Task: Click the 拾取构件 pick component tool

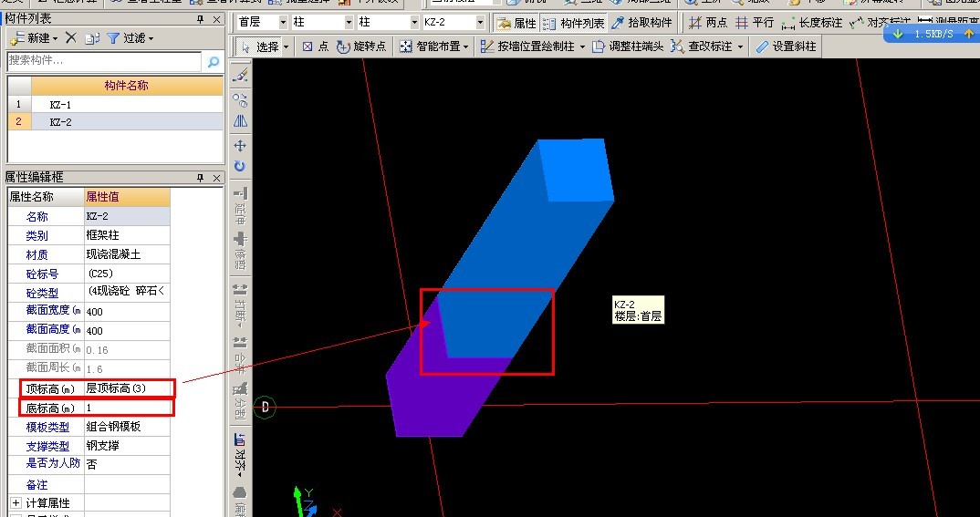Action: (x=641, y=23)
